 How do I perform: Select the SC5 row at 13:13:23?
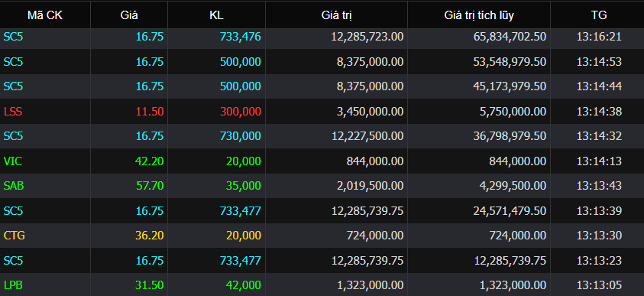(x=322, y=260)
